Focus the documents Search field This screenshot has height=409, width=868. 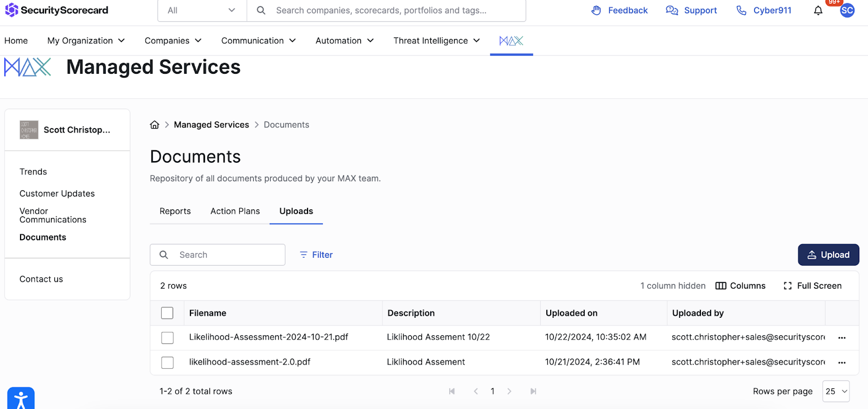[x=218, y=255]
